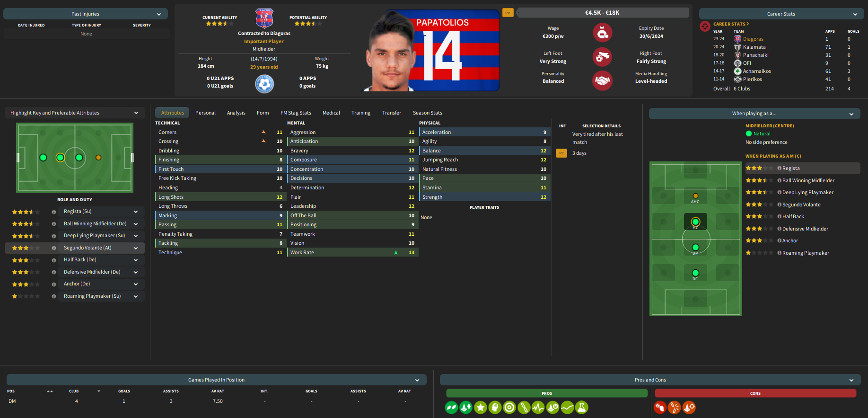Click the target bullseye icon in Pros
This screenshot has width=868, height=418.
point(509,407)
